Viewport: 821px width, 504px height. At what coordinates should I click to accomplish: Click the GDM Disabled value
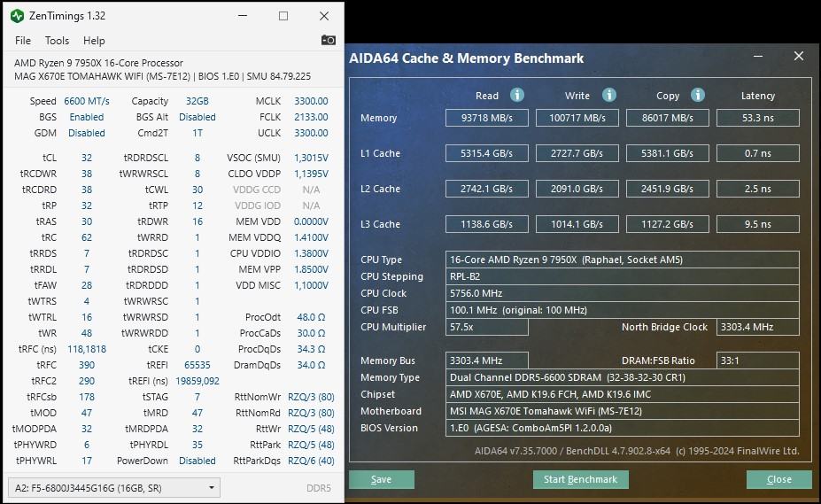tap(87, 133)
